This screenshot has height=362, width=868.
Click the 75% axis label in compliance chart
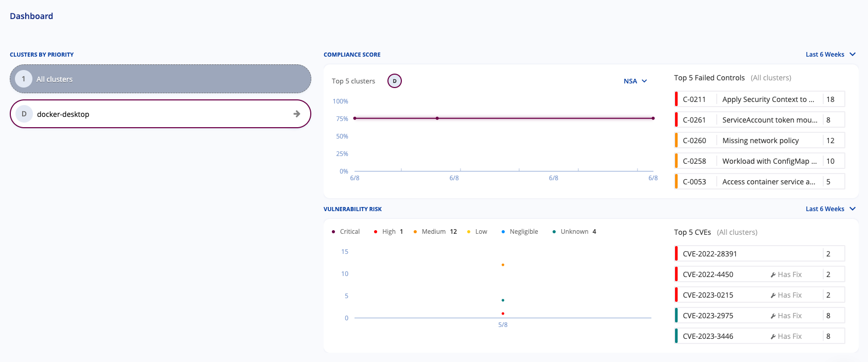(342, 119)
